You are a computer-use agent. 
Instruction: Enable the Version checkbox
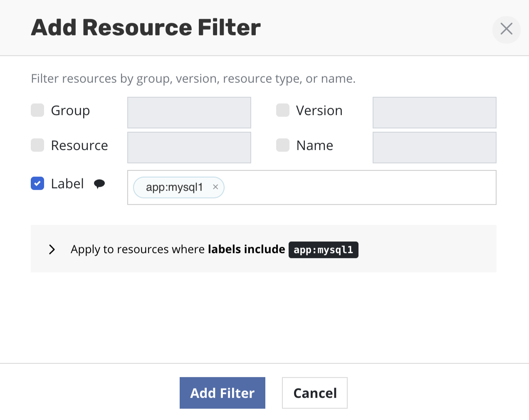pyautogui.click(x=283, y=111)
